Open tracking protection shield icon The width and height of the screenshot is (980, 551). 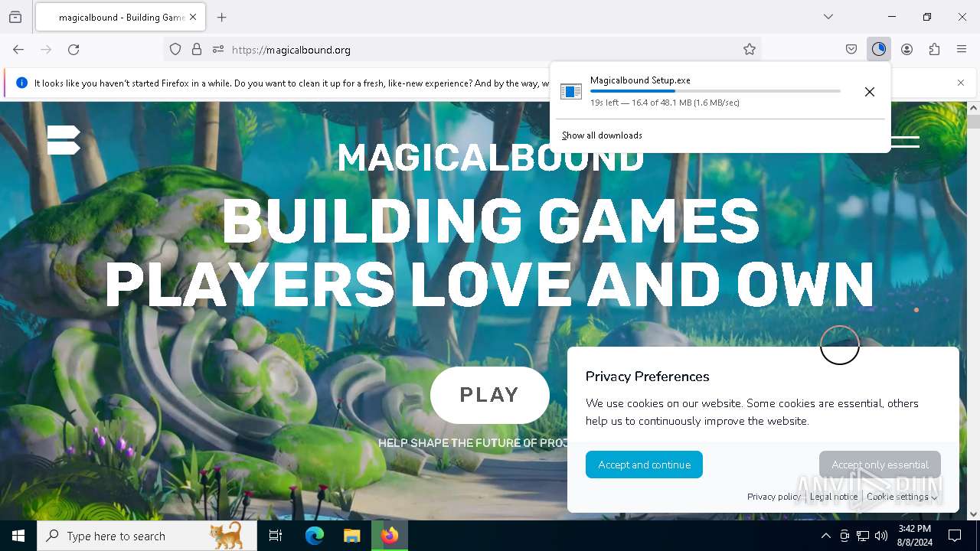[x=175, y=50]
